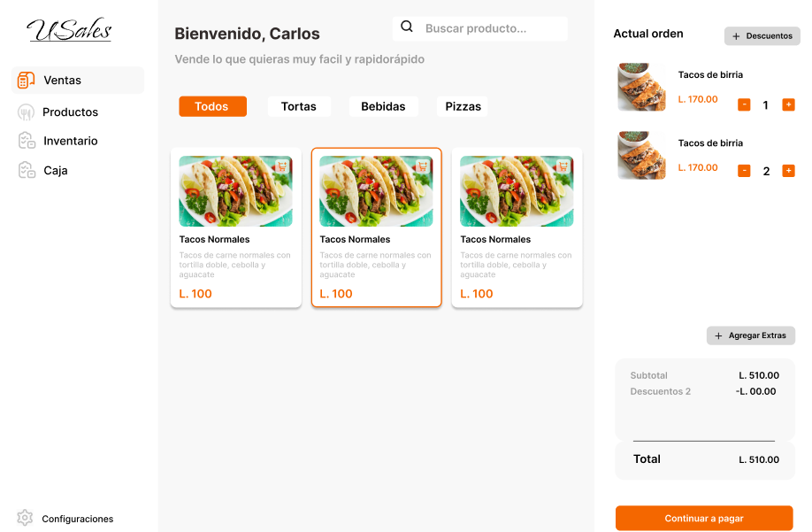The height and width of the screenshot is (532, 812).
Task: Decrease quantity of first Tacos de birria
Action: pos(744,105)
